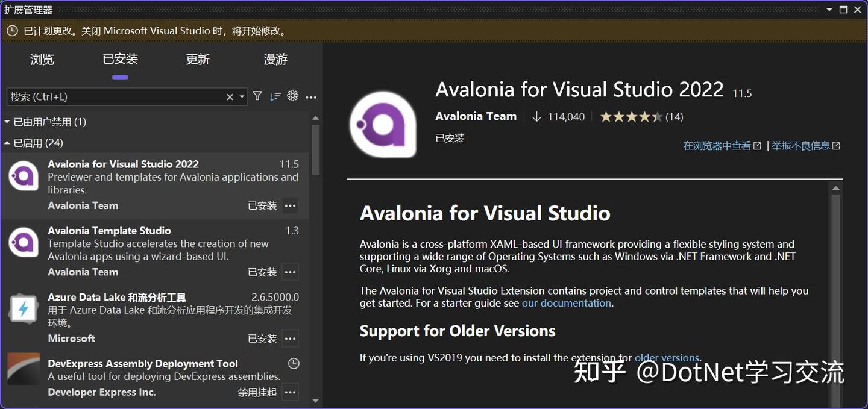This screenshot has height=409, width=868.
Task: Click the Azure Data Lake extension icon
Action: point(23,308)
